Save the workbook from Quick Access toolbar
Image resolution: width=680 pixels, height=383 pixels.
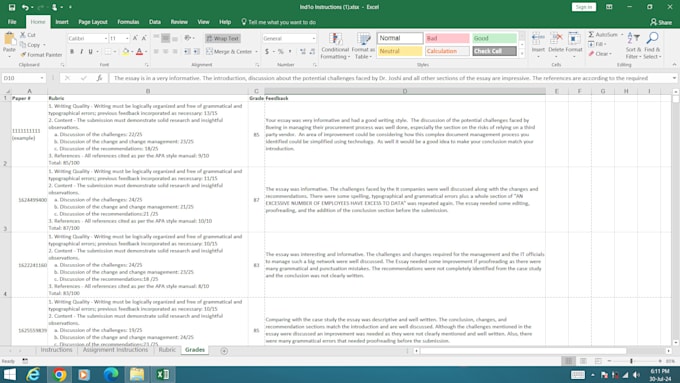click(12, 7)
